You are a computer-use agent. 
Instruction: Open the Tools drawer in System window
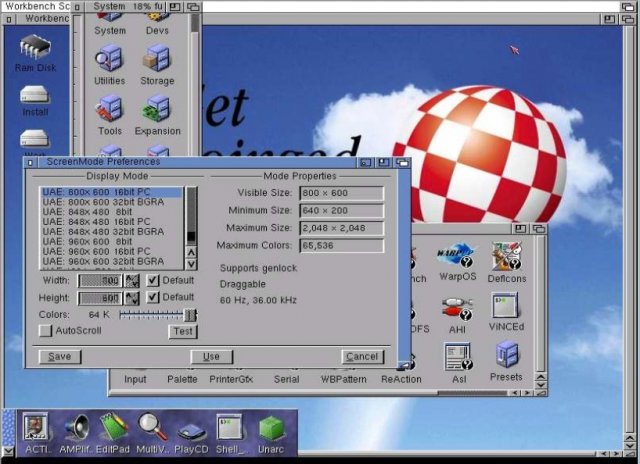pos(109,115)
